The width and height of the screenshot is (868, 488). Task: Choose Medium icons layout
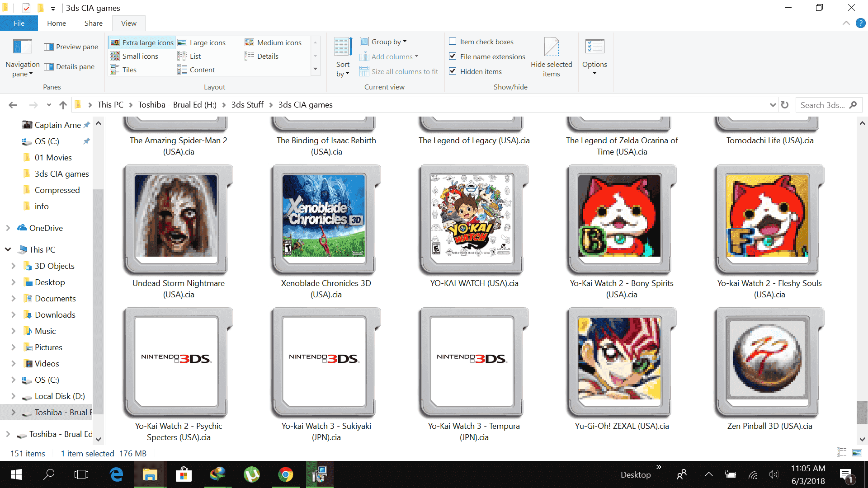[x=273, y=42]
